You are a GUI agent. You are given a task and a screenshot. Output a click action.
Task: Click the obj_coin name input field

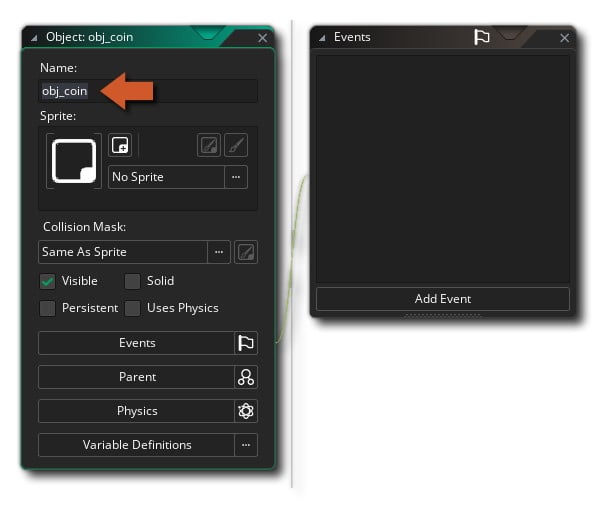click(x=148, y=91)
